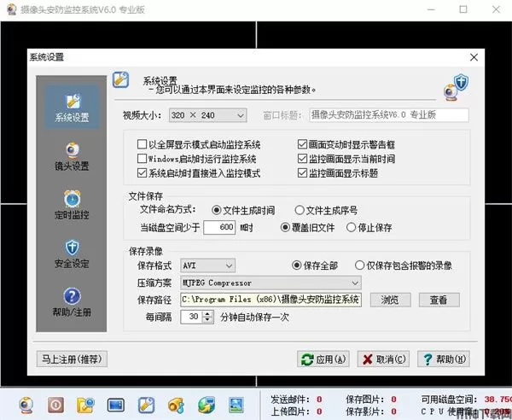Click the 保存路径 path text field
The width and height of the screenshot is (512, 420).
click(x=271, y=300)
